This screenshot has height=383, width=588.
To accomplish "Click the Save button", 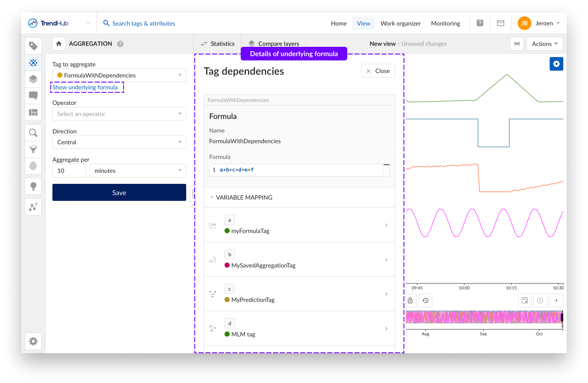I will [119, 193].
